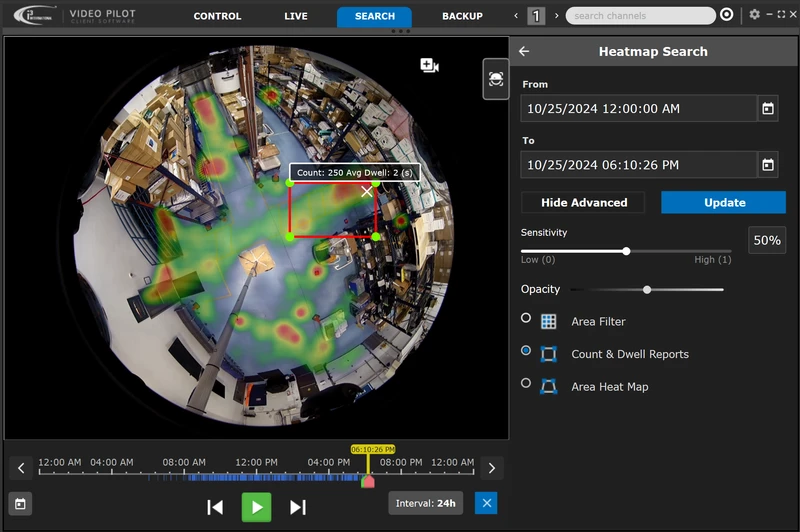Select the Area Heat Map radio button
The height and width of the screenshot is (532, 800).
(526, 383)
